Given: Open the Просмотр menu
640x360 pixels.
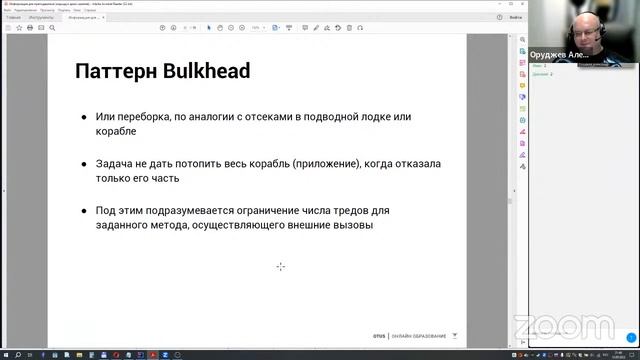Looking at the screenshot, I should coord(47,10).
